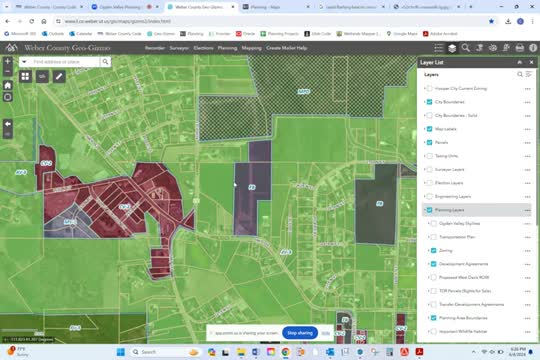Open the Weber County Code bookmark
The width and height of the screenshot is (540, 360).
point(119,34)
